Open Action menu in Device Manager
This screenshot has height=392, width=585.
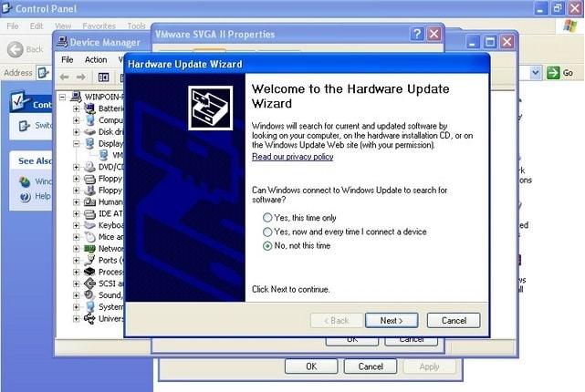(96, 59)
